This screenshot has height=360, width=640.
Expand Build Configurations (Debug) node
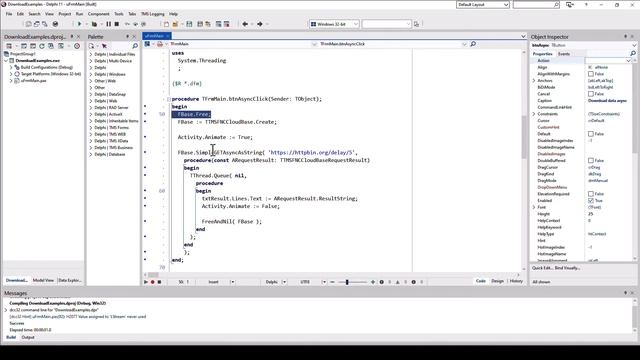11,67
